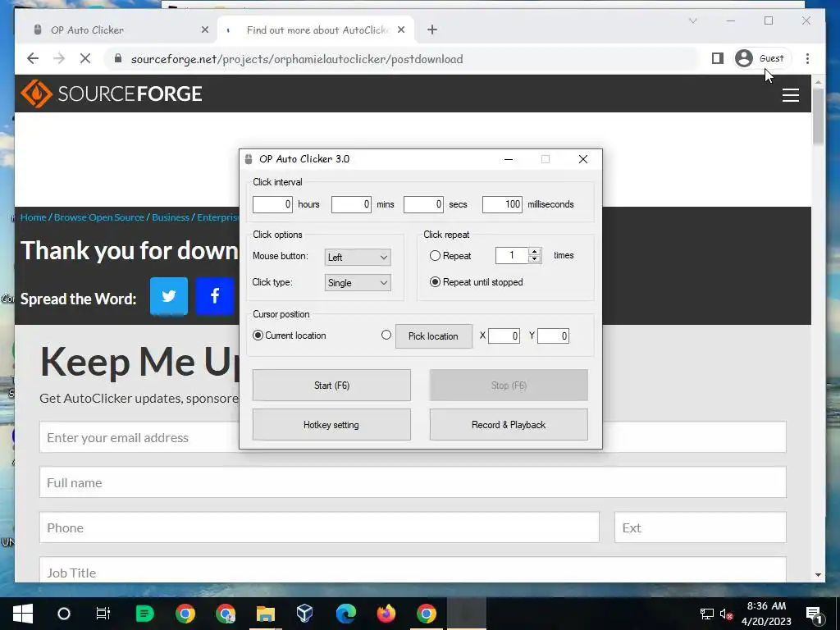
Task: Click the Y coordinate field
Action: (554, 336)
